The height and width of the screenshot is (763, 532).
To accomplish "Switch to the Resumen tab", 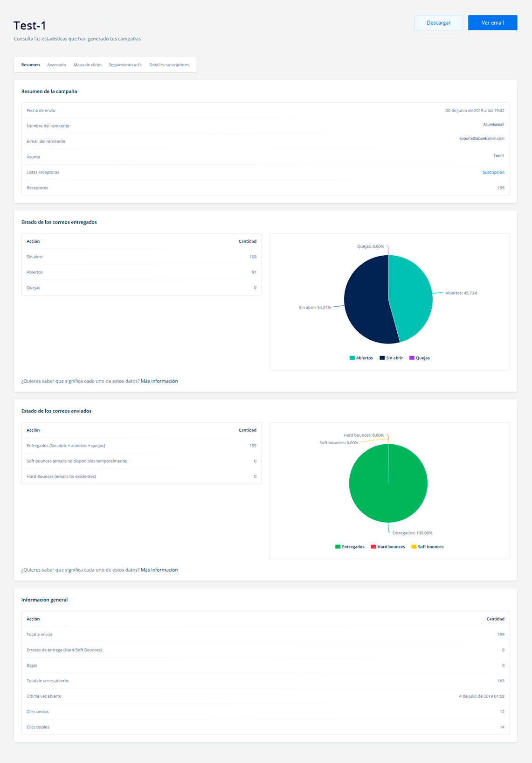I will click(x=30, y=65).
